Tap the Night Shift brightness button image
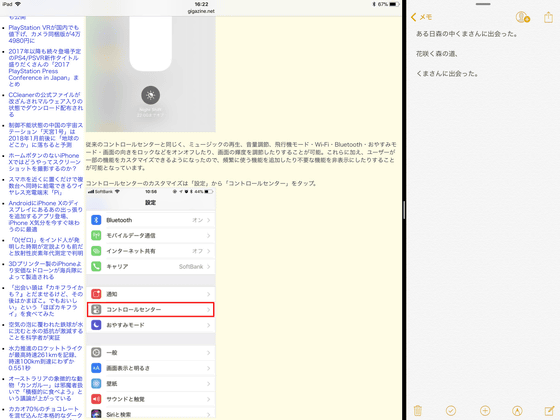This screenshot has width=560, height=420. [x=150, y=95]
